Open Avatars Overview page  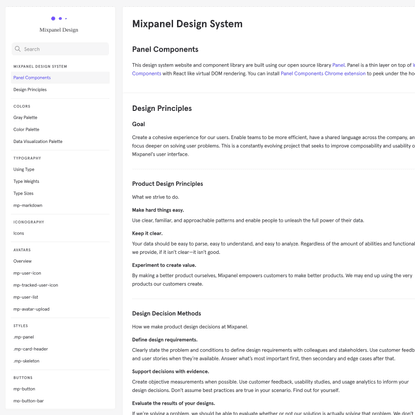pyautogui.click(x=22, y=262)
